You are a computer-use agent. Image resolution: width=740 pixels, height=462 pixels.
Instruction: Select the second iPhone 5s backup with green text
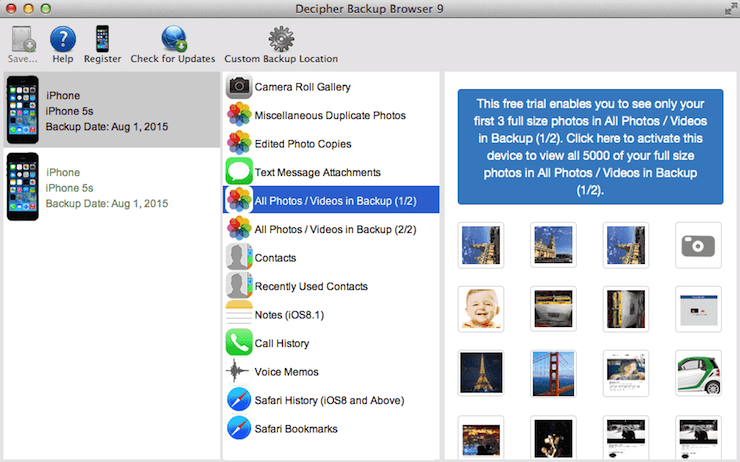(112, 187)
